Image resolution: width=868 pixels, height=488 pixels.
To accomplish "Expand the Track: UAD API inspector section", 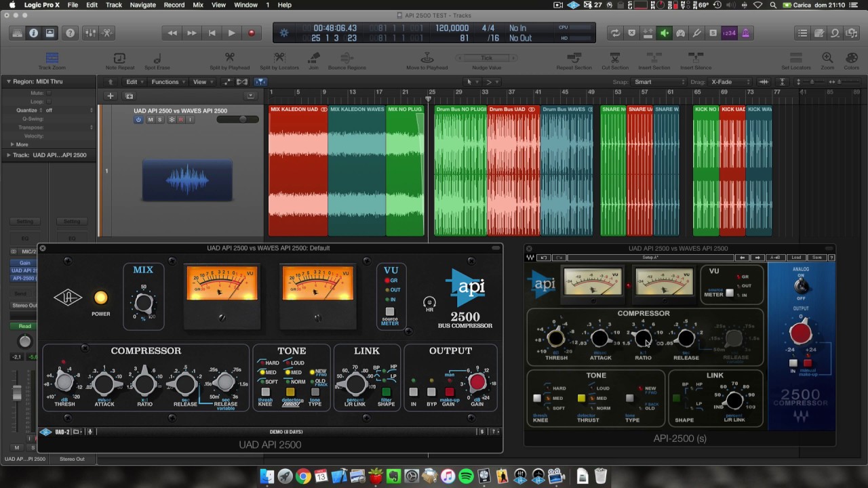I will (x=8, y=155).
